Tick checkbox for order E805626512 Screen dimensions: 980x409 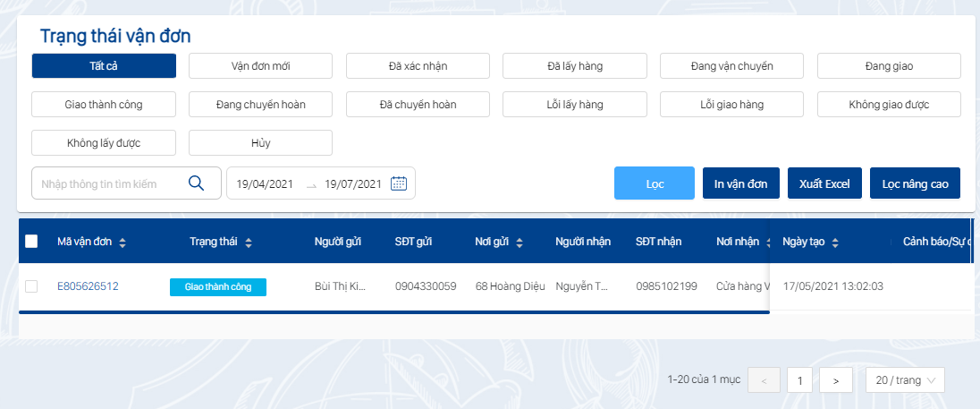31,286
